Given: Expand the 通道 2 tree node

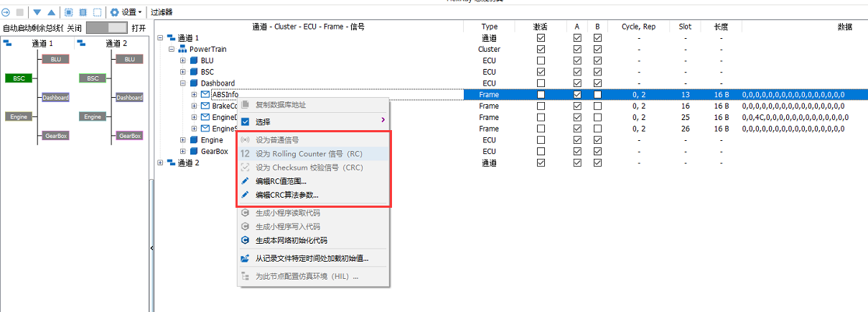Looking at the screenshot, I should pos(160,162).
